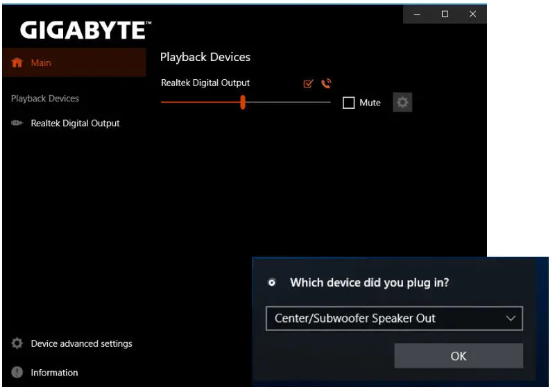
Task: Click the gear icon for advanced settings
Action: click(17, 343)
